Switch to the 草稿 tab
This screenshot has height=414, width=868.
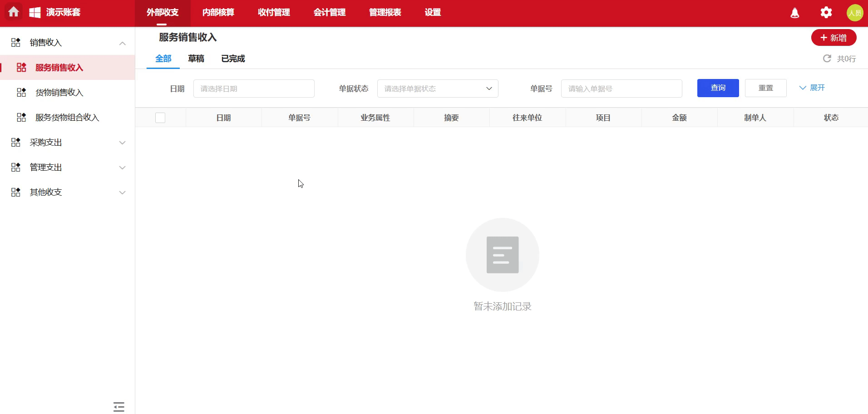[196, 59]
